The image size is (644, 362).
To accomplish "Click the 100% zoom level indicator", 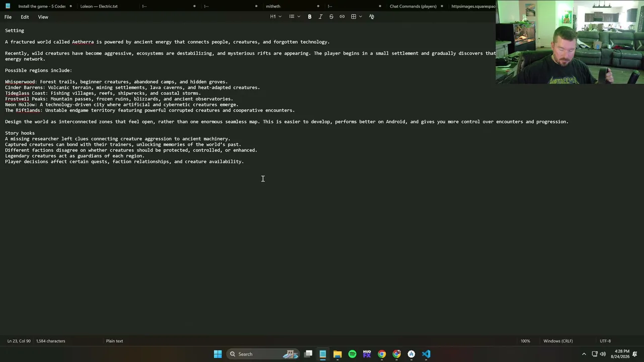I will (x=525, y=341).
